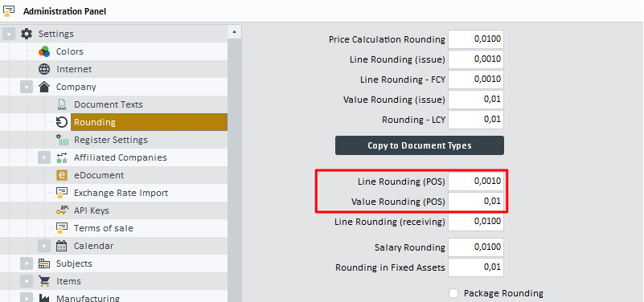Click the Line Rounding (POS) value field

coord(476,181)
